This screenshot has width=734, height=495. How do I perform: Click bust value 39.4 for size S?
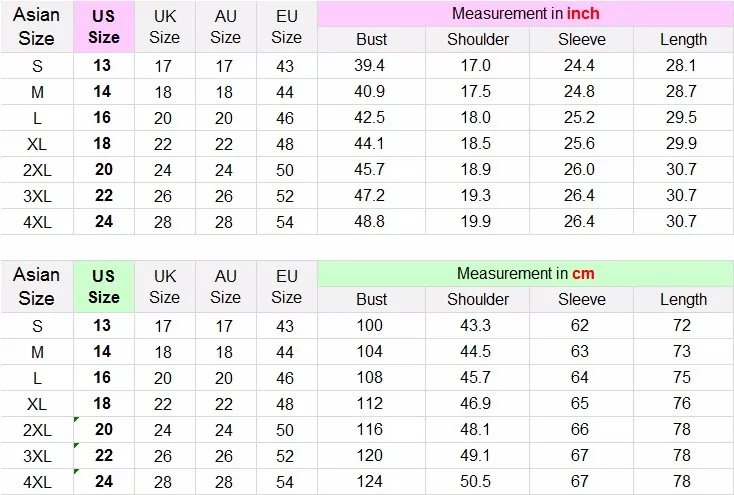pos(369,66)
